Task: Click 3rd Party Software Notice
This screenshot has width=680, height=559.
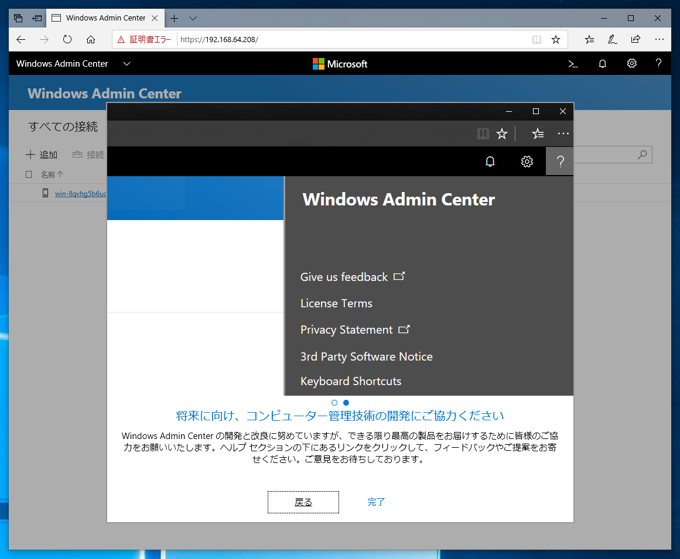Action: coord(366,356)
